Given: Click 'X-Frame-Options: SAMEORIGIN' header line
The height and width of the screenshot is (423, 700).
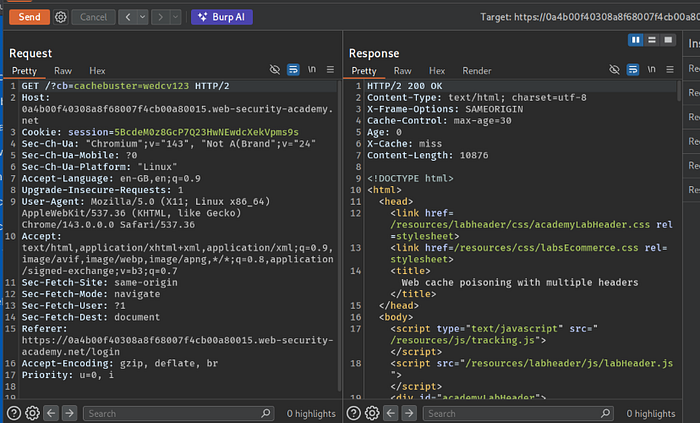Looking at the screenshot, I should coord(445,109).
